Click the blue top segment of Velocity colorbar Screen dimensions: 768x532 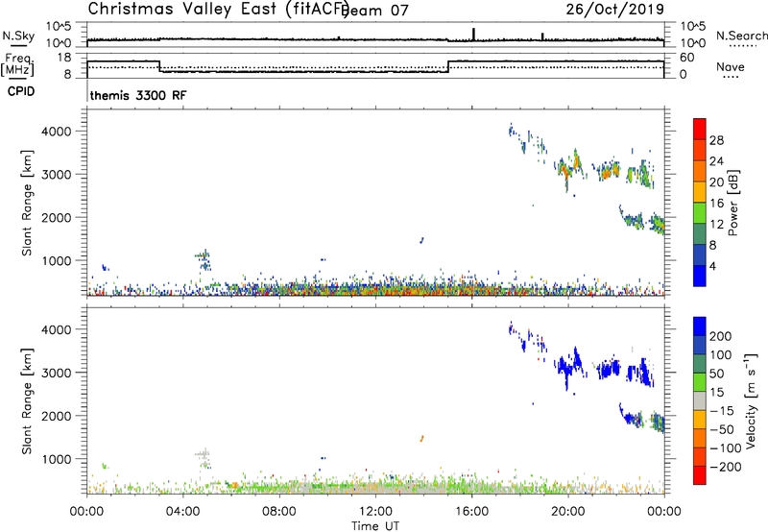click(700, 326)
